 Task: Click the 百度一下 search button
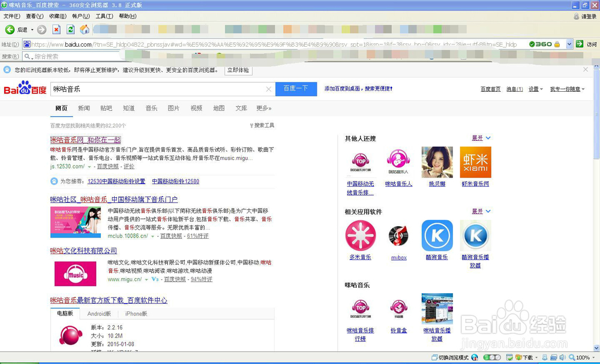(x=296, y=89)
